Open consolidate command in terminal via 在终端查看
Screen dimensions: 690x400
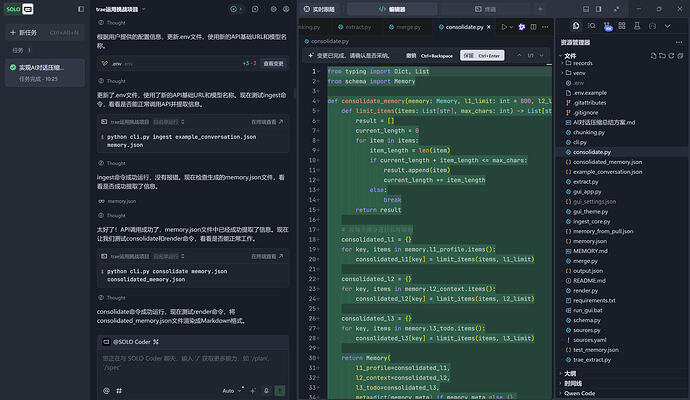pyautogui.click(x=267, y=256)
